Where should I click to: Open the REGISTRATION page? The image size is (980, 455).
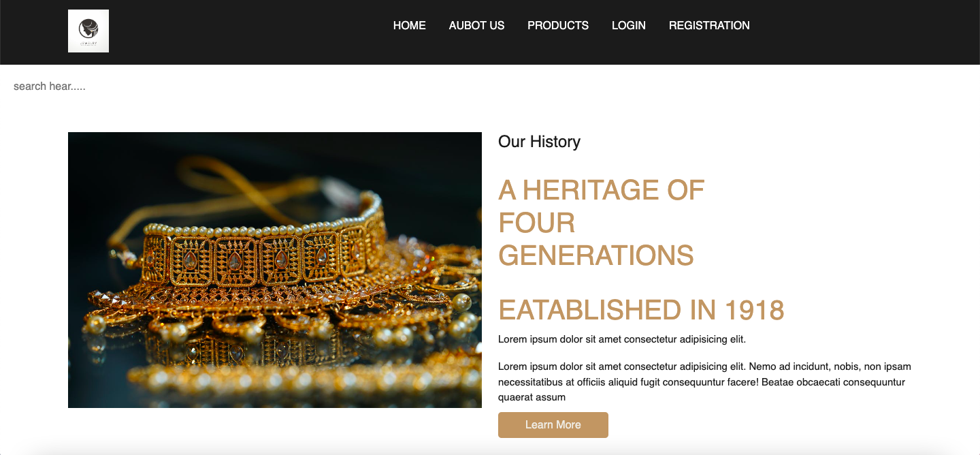point(709,25)
